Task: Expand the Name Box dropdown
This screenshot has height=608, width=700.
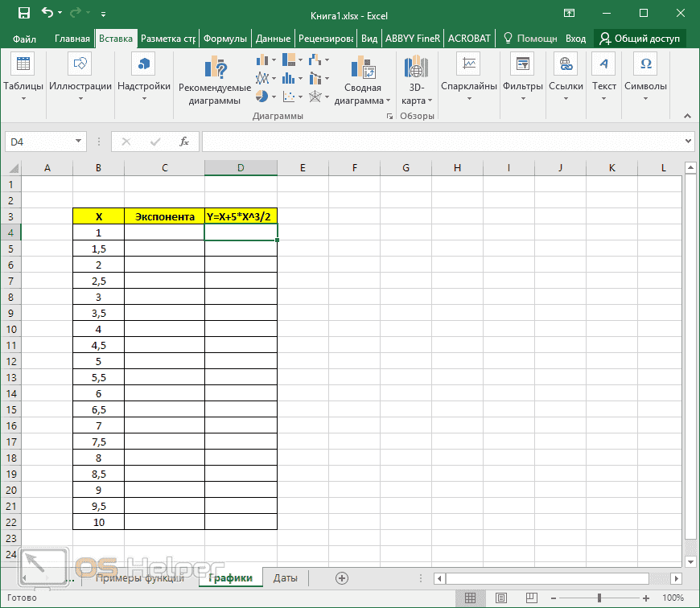Action: pos(79,142)
